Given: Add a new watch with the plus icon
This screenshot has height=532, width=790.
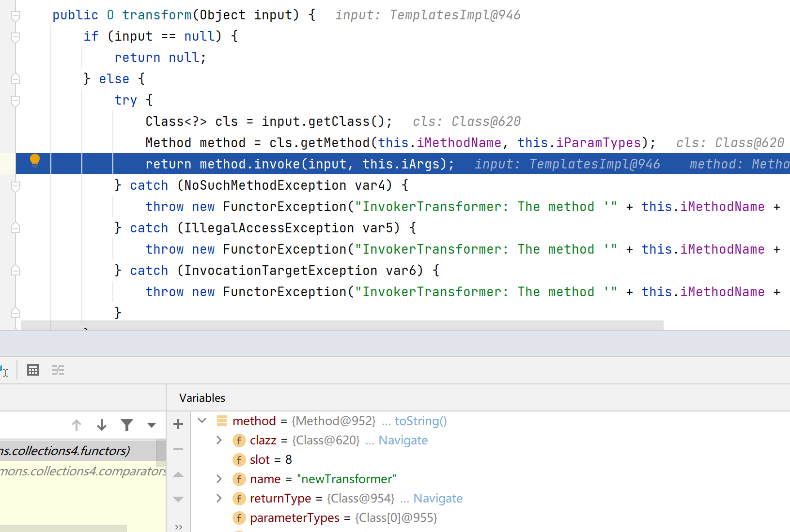Looking at the screenshot, I should tap(178, 424).
